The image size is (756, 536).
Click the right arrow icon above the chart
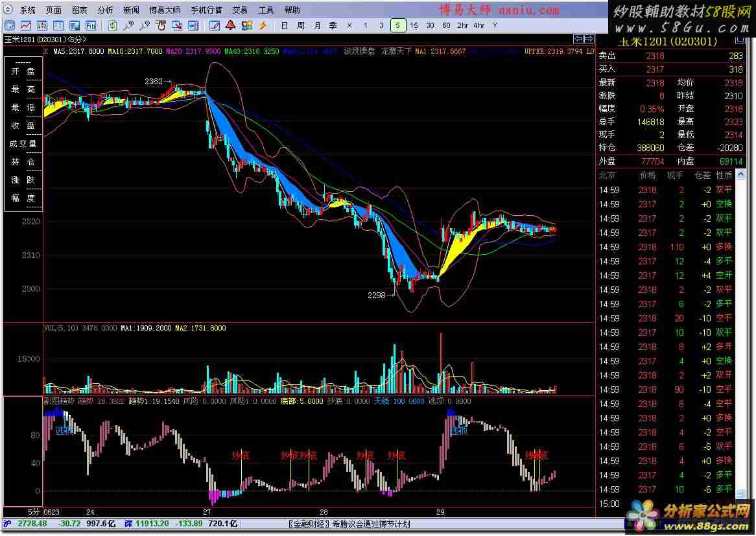[x=589, y=38]
